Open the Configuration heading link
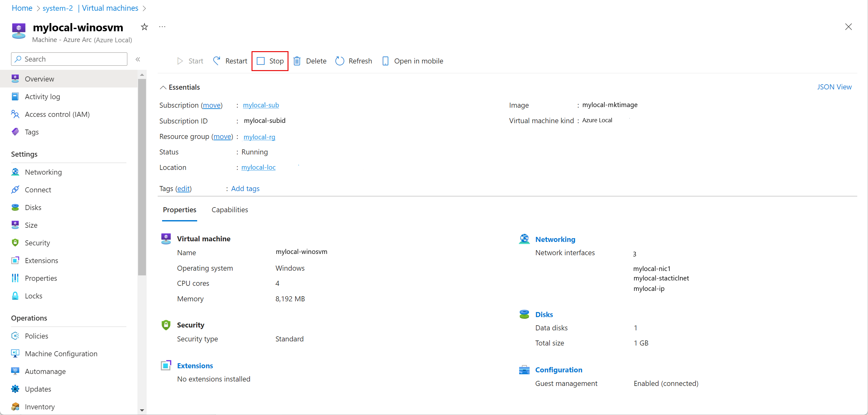Screen dimensions: 868x415 [558, 370]
